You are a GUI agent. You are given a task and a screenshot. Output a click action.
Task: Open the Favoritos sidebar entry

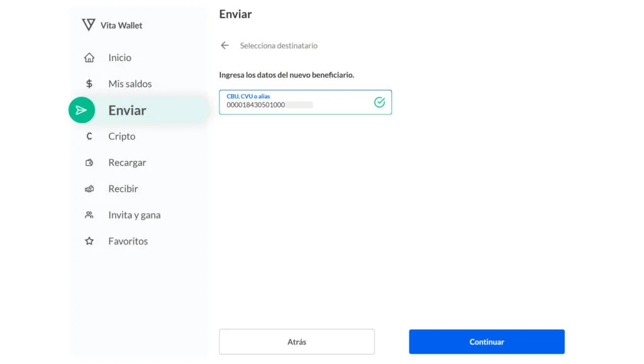128,241
